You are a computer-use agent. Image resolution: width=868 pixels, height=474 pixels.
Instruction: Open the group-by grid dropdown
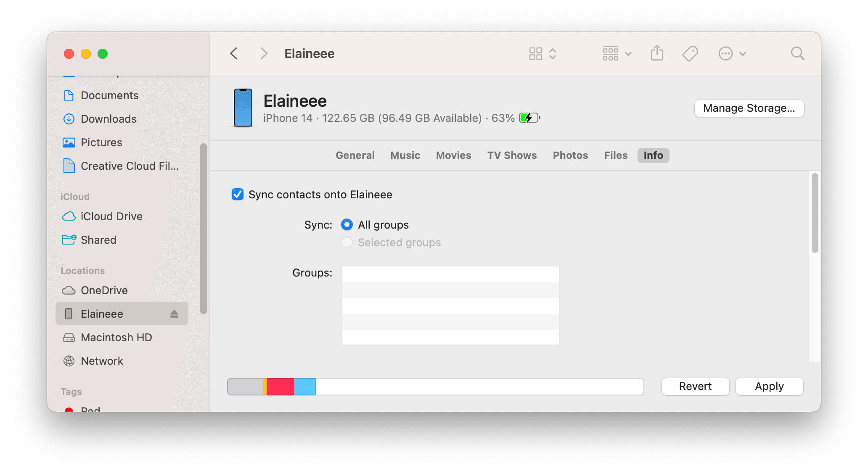click(x=617, y=53)
